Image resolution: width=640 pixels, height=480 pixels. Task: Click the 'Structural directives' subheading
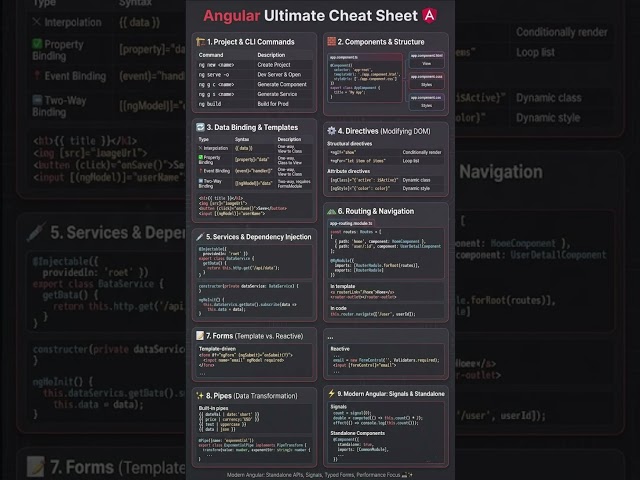349,144
